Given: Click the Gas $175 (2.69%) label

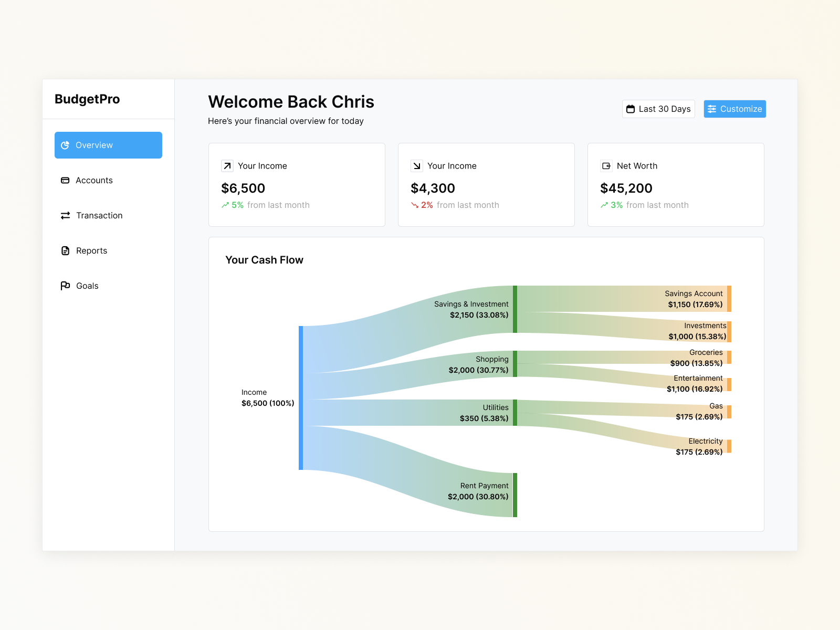Looking at the screenshot, I should pyautogui.click(x=699, y=412).
